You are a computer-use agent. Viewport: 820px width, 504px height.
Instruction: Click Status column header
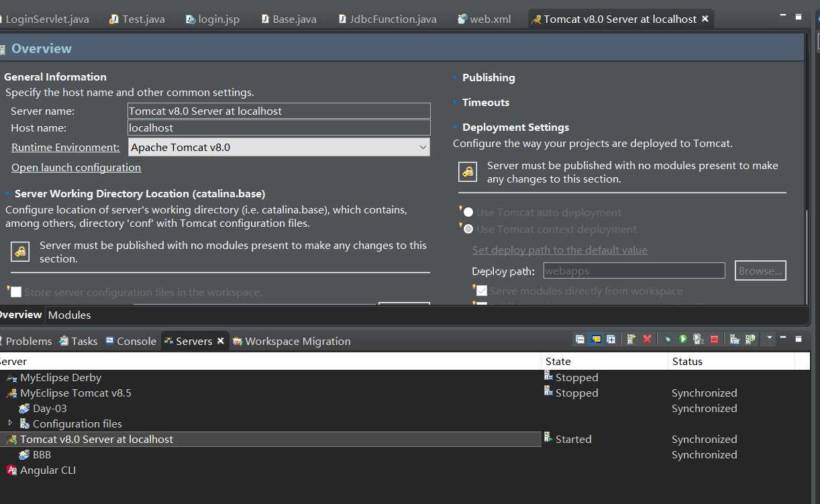click(x=731, y=361)
